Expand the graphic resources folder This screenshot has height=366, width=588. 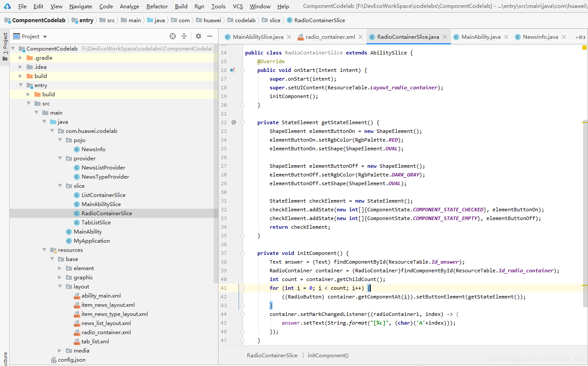click(x=60, y=277)
